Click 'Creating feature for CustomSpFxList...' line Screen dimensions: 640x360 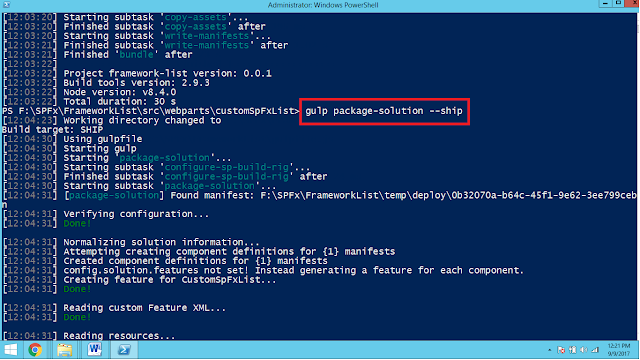[170, 280]
